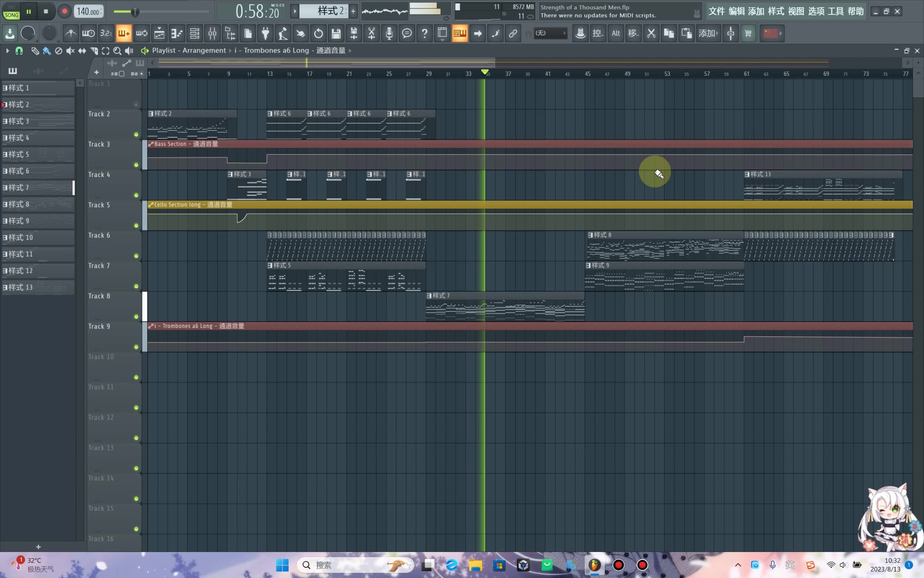The height and width of the screenshot is (578, 924).
Task: Open the project info speech bubble icon
Action: [407, 33]
